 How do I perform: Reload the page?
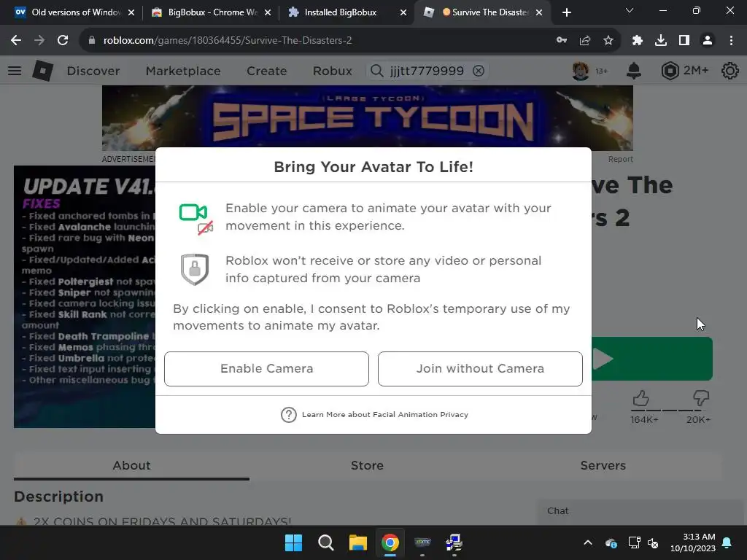[x=63, y=41]
